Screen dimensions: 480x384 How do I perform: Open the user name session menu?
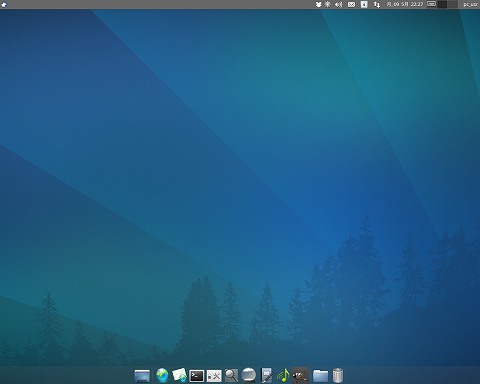[x=470, y=5]
